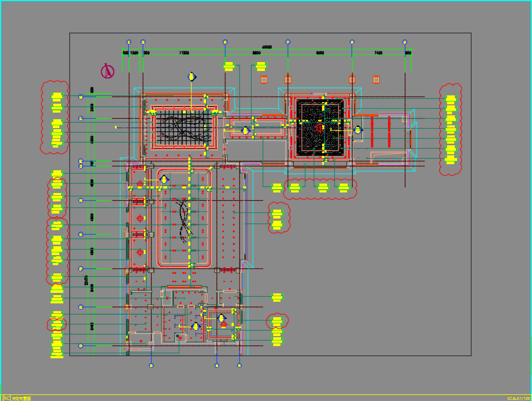Viewport: 532px width, 401px height.
Task: Click vertical dimension text 3000
Action: 92,108
